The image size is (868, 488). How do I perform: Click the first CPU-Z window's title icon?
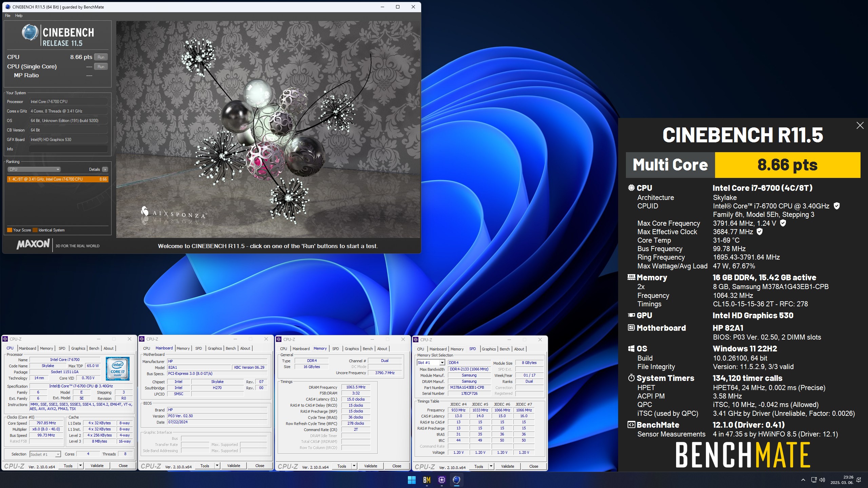click(5, 339)
